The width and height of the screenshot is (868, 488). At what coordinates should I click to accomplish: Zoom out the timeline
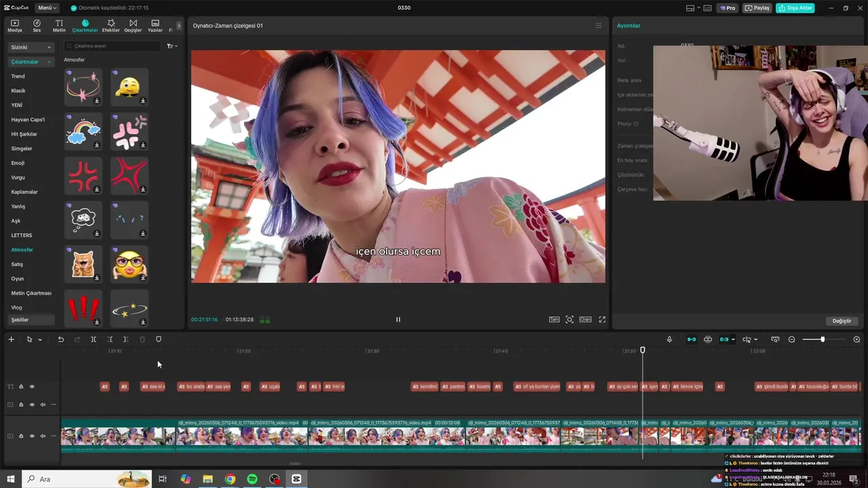click(791, 340)
